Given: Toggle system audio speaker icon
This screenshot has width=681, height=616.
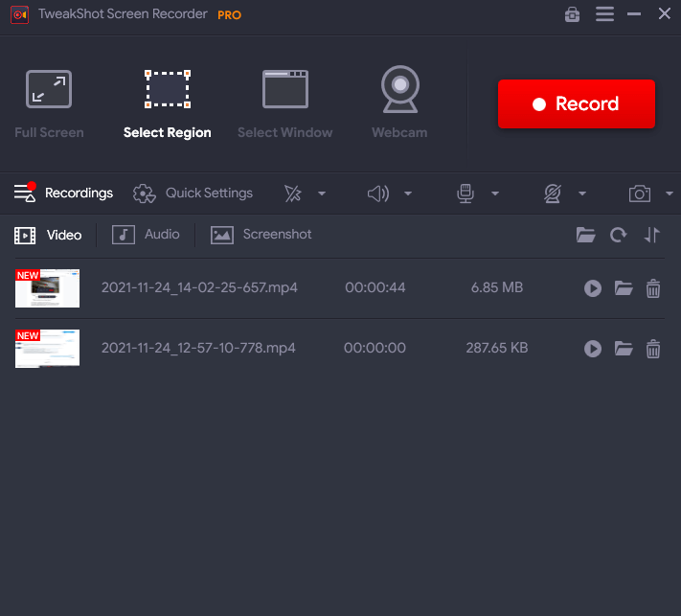Looking at the screenshot, I should point(377,194).
